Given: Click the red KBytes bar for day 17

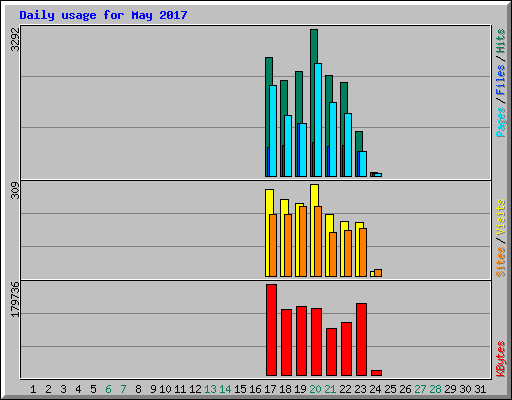Looking at the screenshot, I should (x=271, y=330).
